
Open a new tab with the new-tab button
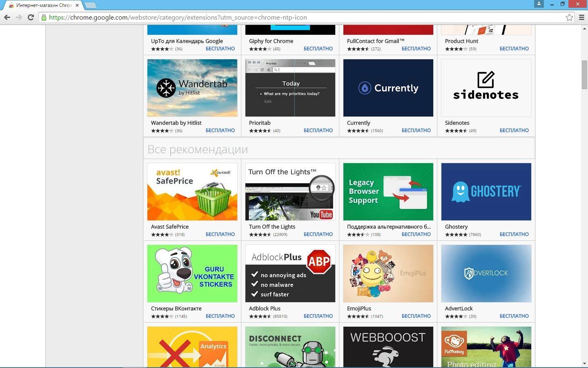click(x=90, y=5)
